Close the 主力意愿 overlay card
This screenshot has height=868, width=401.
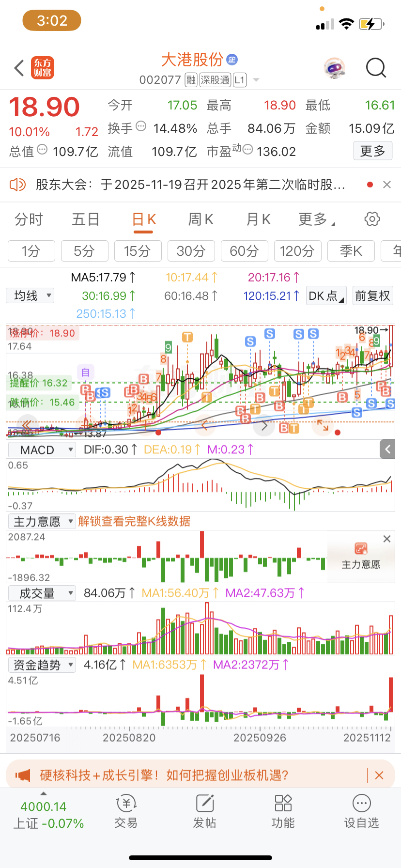click(x=387, y=539)
